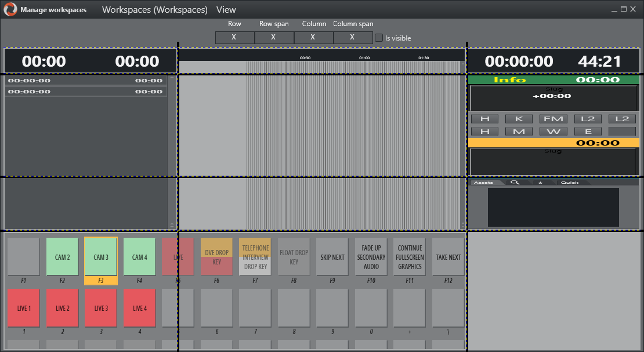Switch to the Quick tab
The height and width of the screenshot is (352, 644).
[x=570, y=183]
